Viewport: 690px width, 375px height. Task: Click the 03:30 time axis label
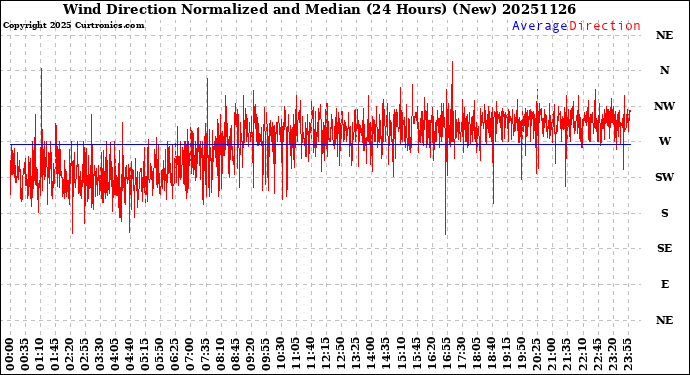click(100, 354)
